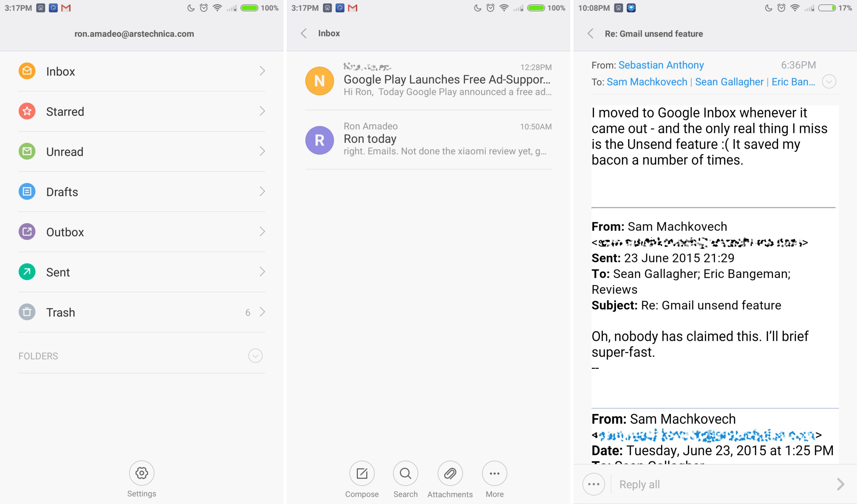Type in the Reply all field

coord(714,484)
